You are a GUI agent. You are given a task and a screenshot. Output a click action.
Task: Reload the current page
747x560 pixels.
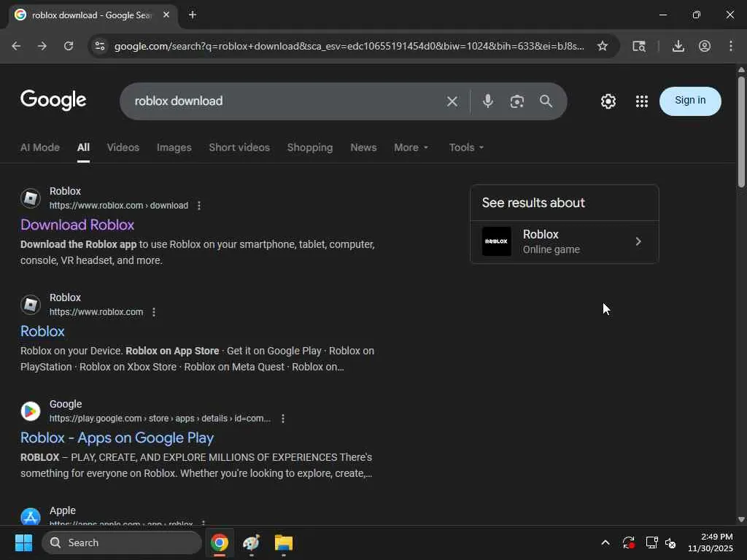tap(69, 46)
